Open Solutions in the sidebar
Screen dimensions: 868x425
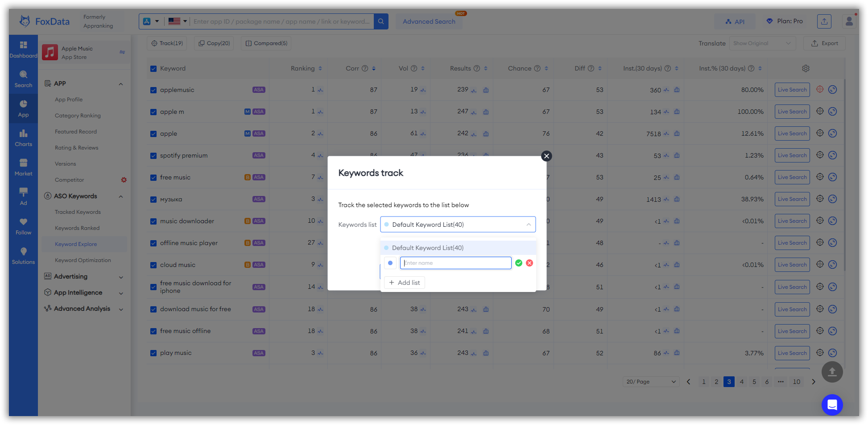[23, 256]
